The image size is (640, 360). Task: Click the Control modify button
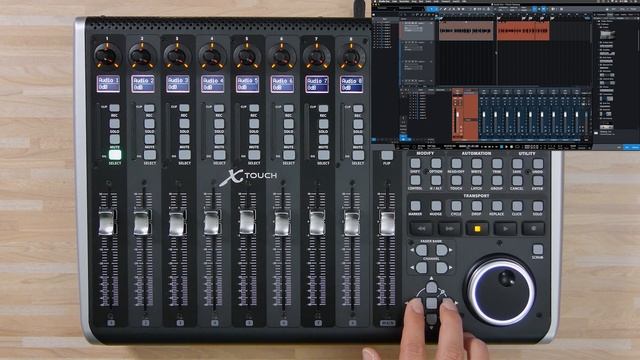click(415, 180)
